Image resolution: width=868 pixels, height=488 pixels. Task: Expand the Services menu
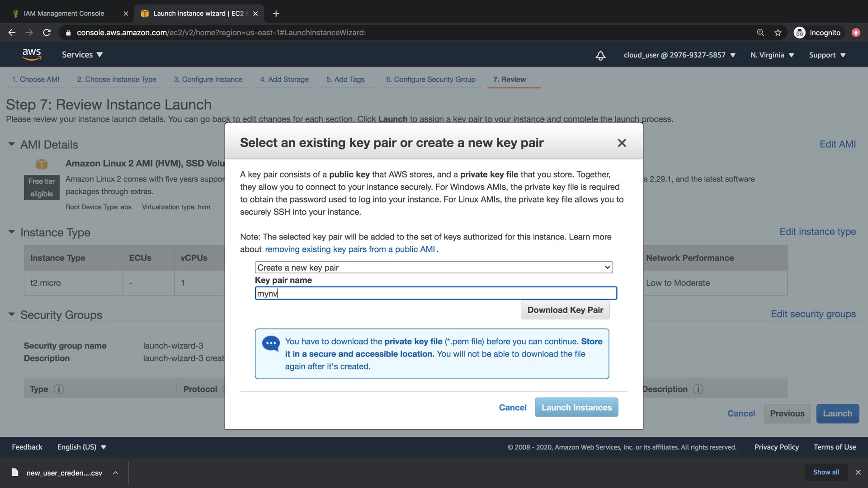point(82,55)
